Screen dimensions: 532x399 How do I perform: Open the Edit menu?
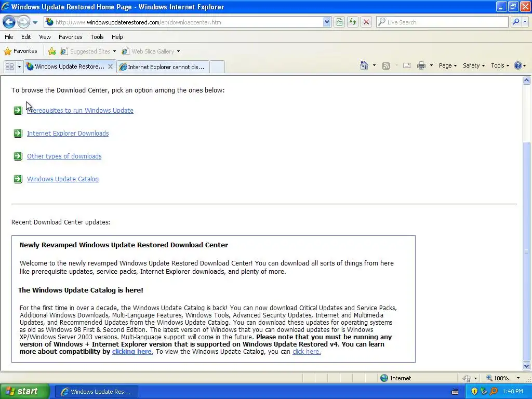[x=26, y=37]
